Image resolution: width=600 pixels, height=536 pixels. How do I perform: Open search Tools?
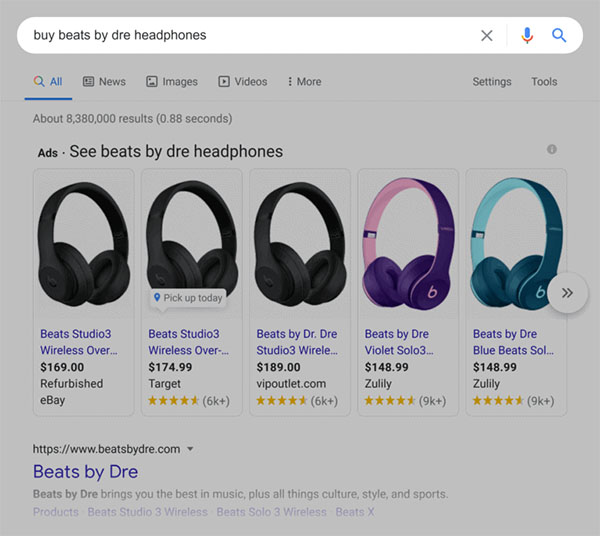tap(544, 81)
